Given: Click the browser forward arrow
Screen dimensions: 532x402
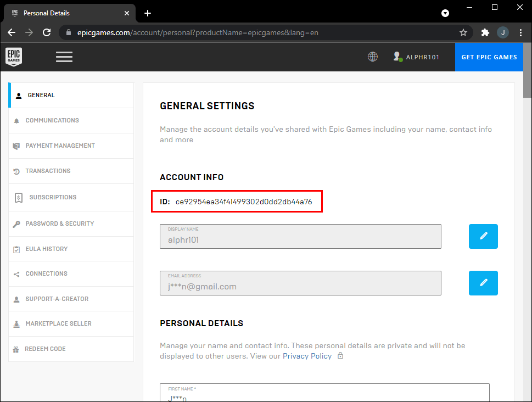Looking at the screenshot, I should 29,32.
